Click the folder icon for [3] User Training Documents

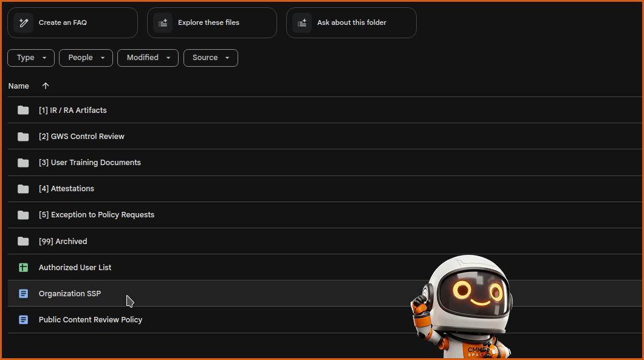pos(23,163)
